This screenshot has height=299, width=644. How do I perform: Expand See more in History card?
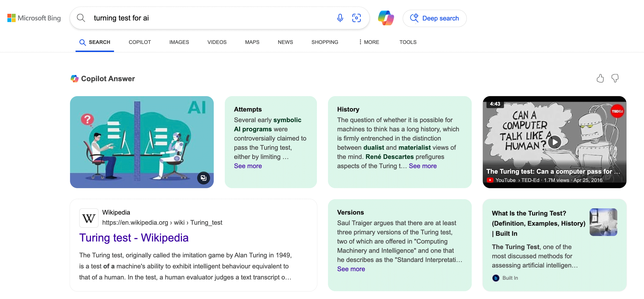pos(422,166)
